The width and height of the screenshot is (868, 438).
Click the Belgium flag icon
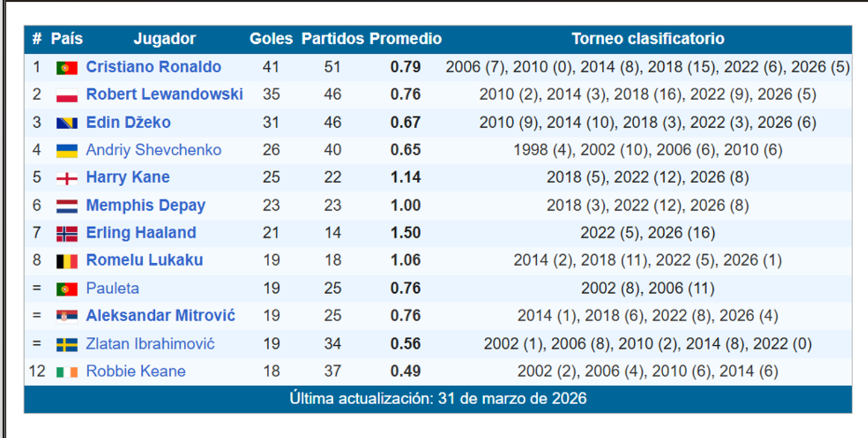tap(67, 261)
